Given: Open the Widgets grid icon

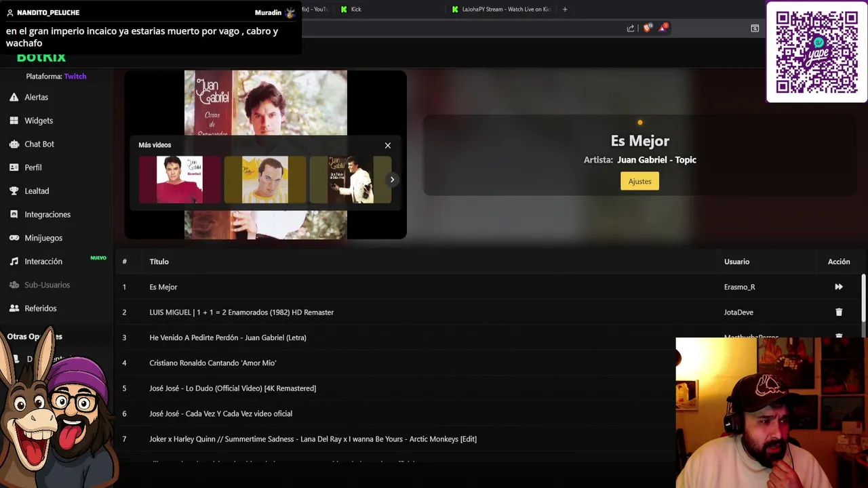Looking at the screenshot, I should 14,121.
